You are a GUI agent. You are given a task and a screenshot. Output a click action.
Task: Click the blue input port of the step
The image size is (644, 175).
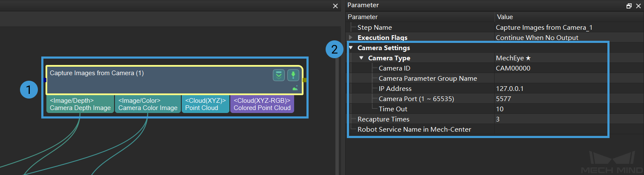click(45, 80)
